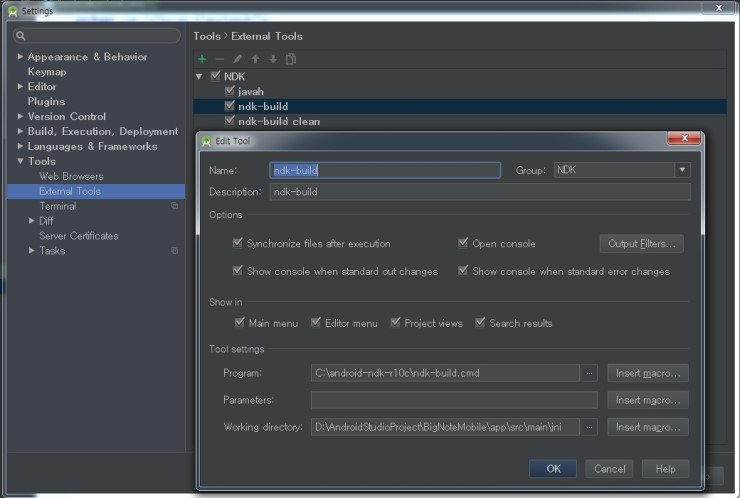Select Server Certificates item
The image size is (740, 498).
click(79, 236)
